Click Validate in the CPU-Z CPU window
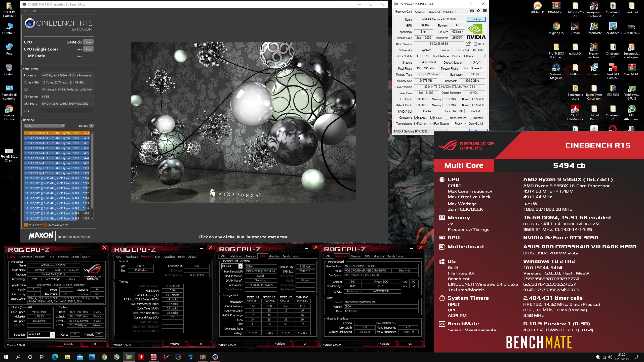 click(69, 344)
